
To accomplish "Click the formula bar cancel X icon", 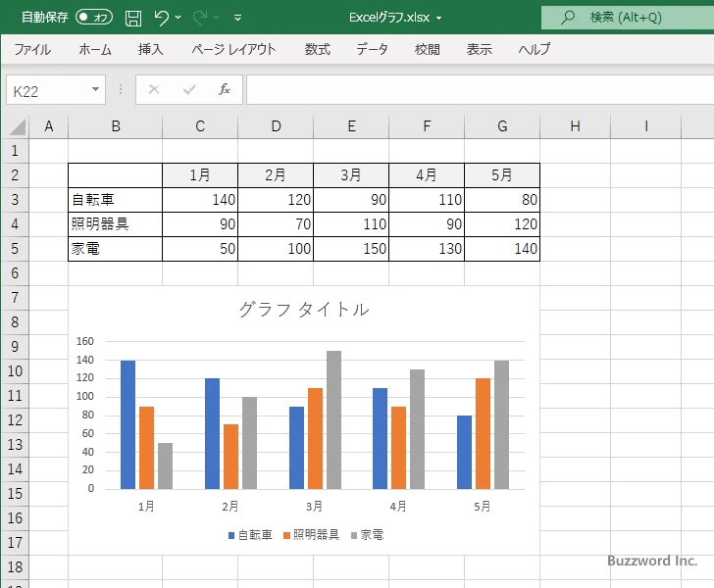I will (x=154, y=90).
